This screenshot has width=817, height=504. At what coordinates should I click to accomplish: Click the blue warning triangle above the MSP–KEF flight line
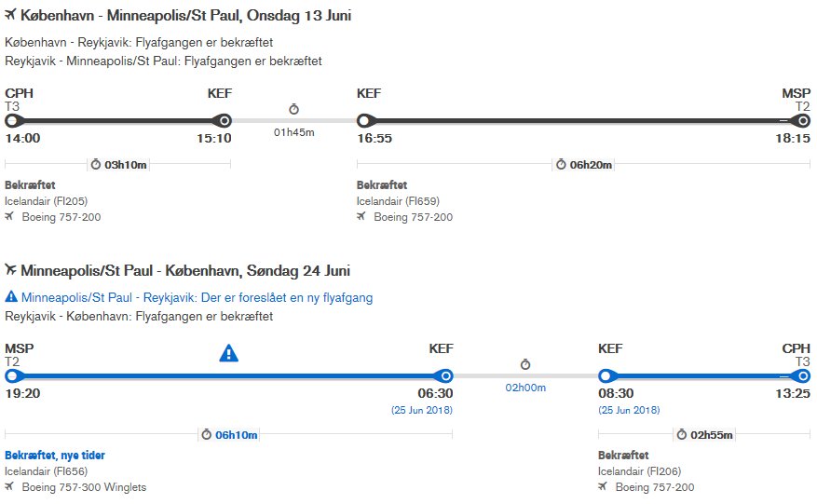click(229, 353)
